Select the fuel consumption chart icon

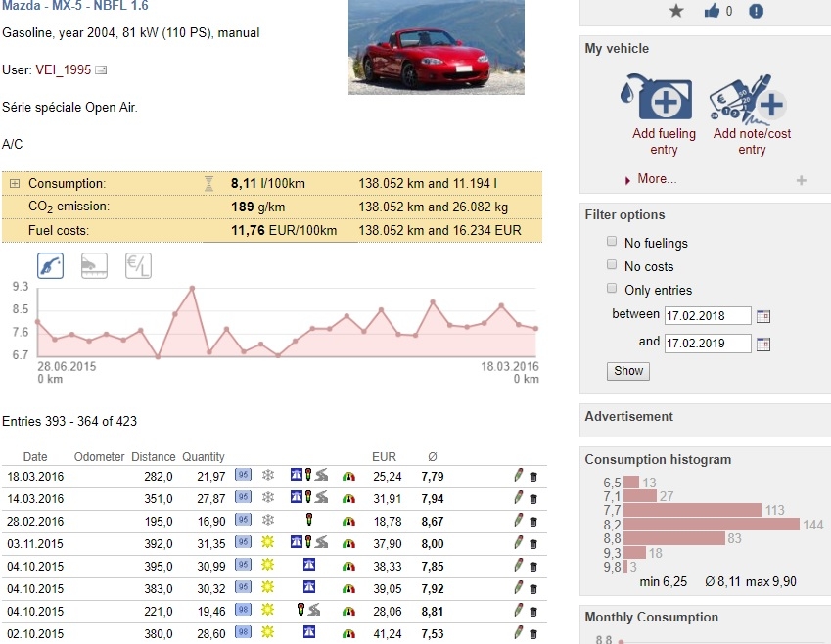(x=50, y=265)
